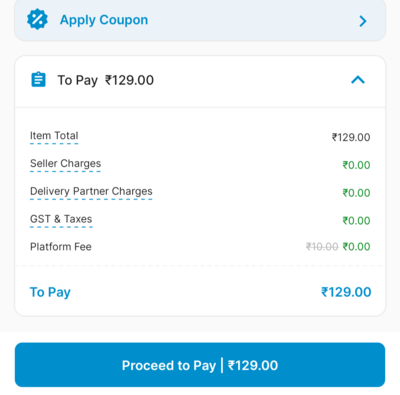Show Seller Charges explanation

[65, 163]
